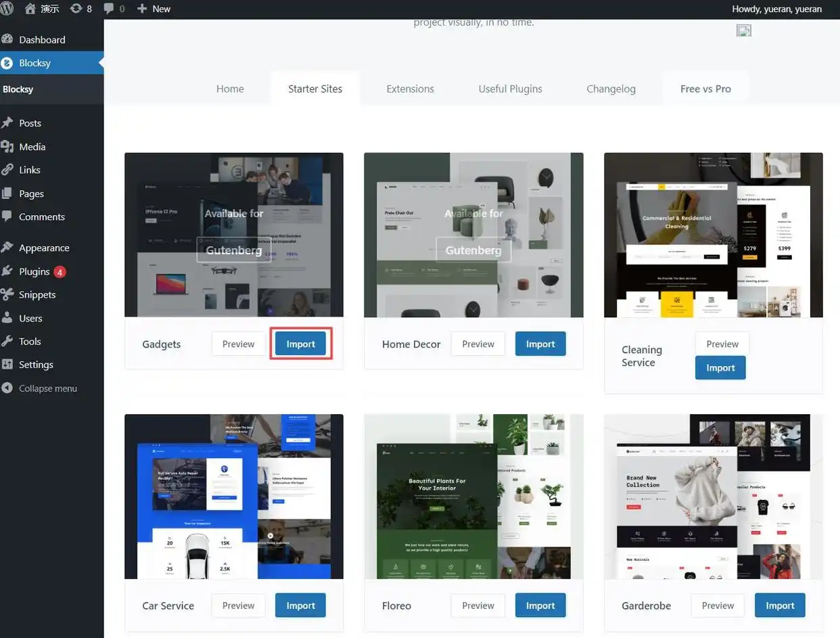Click the Dashboard icon in sidebar
The height and width of the screenshot is (638, 840).
tap(7, 40)
